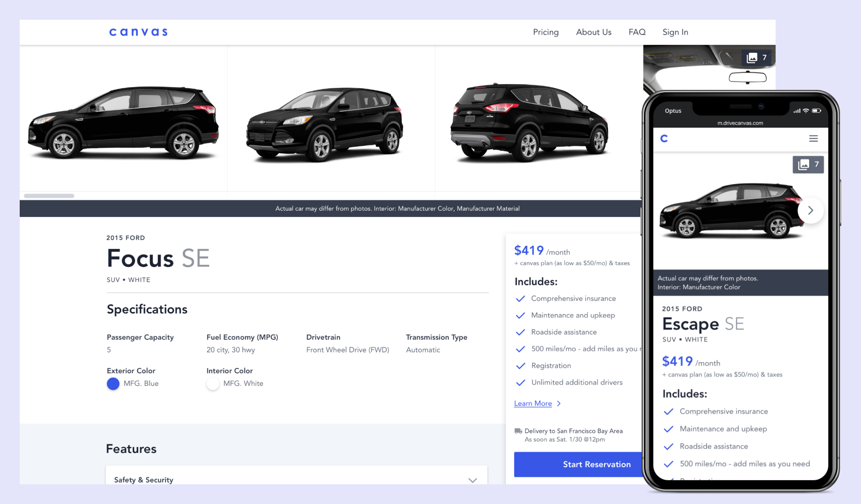This screenshot has width=861, height=504.
Task: Go to the FAQ page
Action: tap(637, 32)
